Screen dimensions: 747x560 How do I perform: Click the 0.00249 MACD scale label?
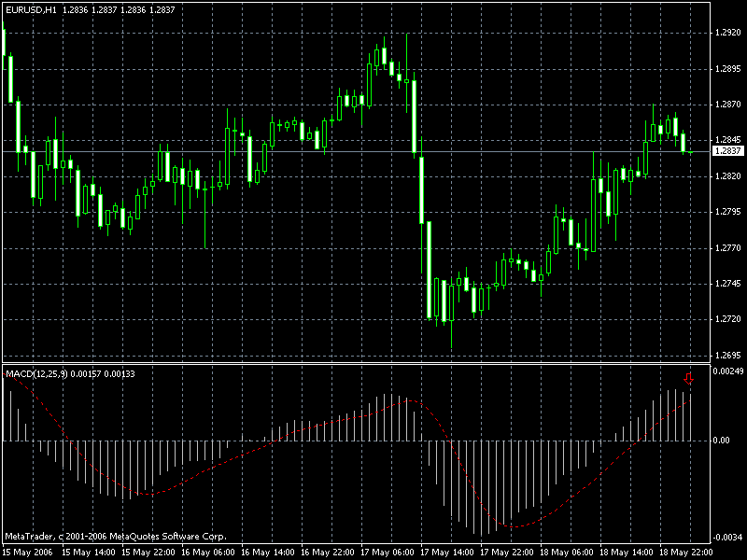tap(728, 371)
